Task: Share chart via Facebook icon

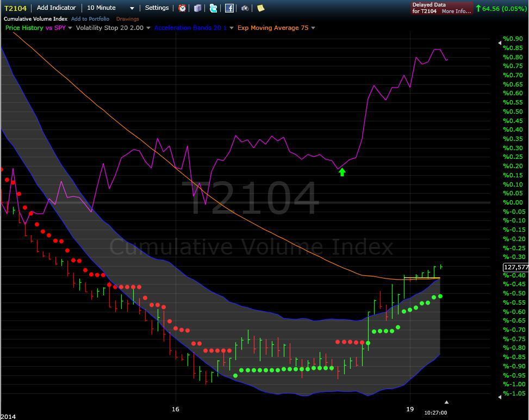Action: click(229, 8)
